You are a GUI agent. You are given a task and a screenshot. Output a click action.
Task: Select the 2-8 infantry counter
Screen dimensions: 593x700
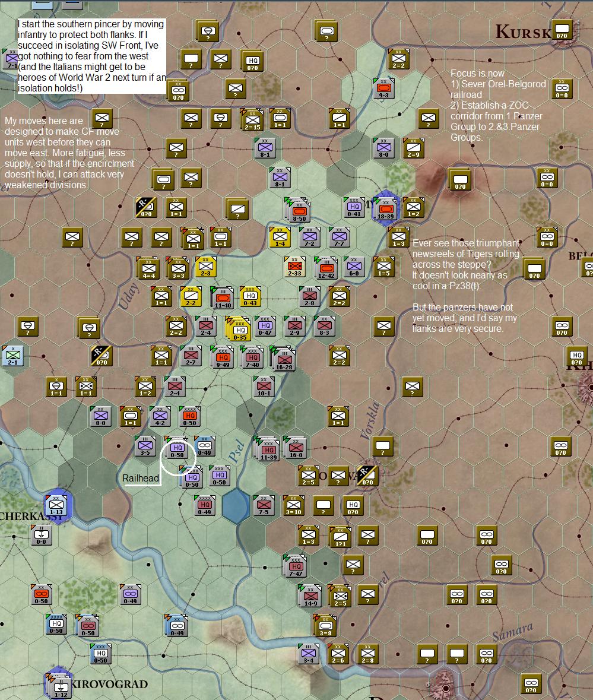coord(310,296)
